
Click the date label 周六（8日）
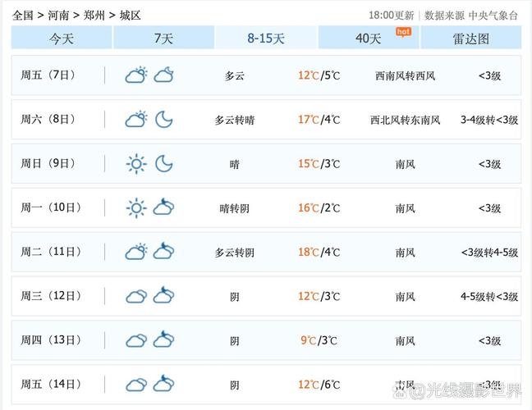tap(48, 119)
